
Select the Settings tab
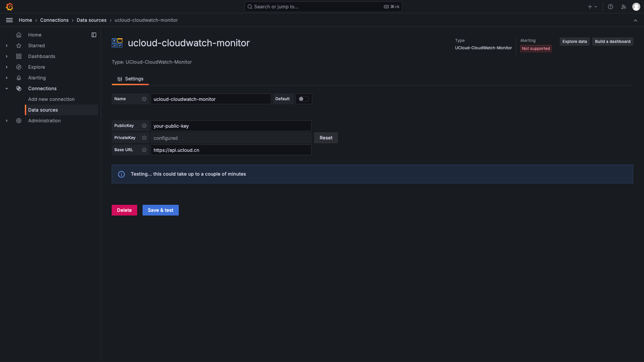pos(130,79)
